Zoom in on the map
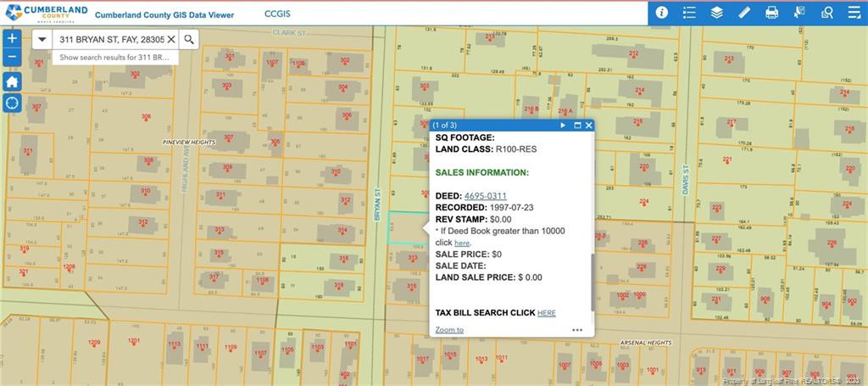This screenshot has height=386, width=868. [x=12, y=38]
